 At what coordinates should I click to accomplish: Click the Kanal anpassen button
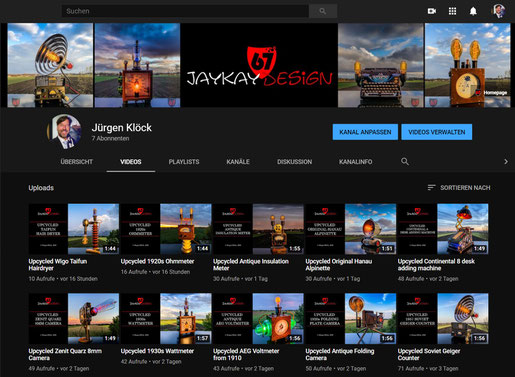[365, 132]
